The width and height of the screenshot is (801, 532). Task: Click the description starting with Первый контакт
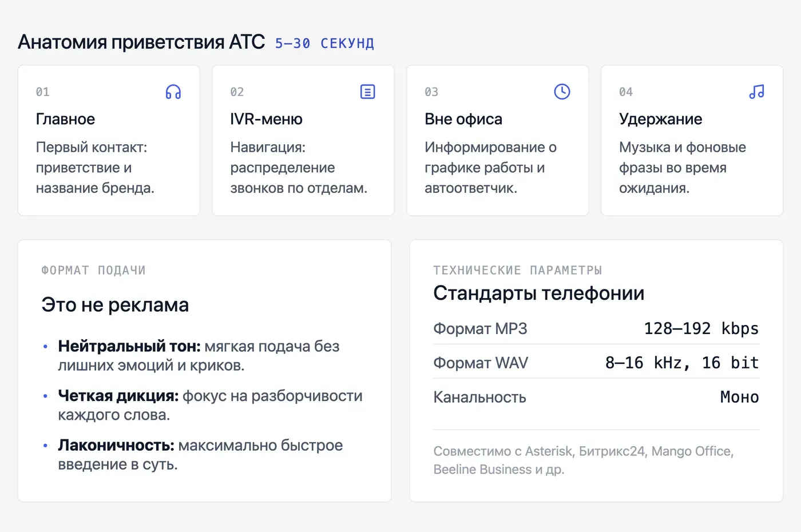click(95, 168)
